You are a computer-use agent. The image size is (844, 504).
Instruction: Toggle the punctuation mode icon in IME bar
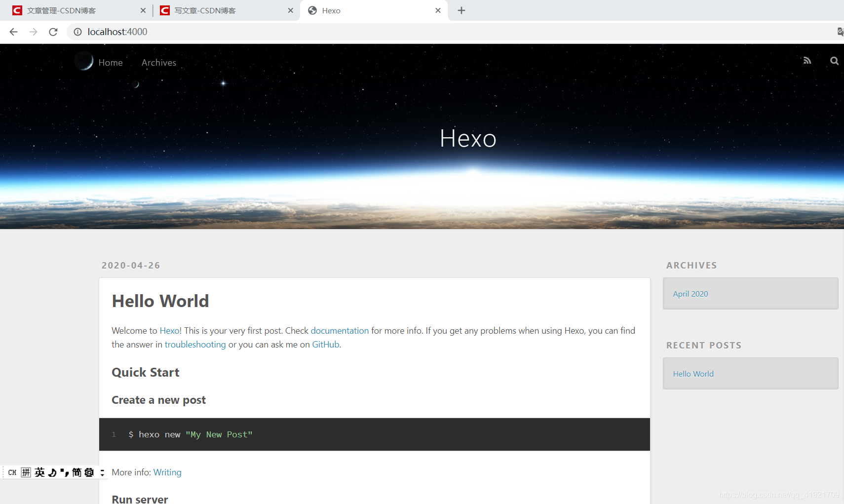(64, 472)
